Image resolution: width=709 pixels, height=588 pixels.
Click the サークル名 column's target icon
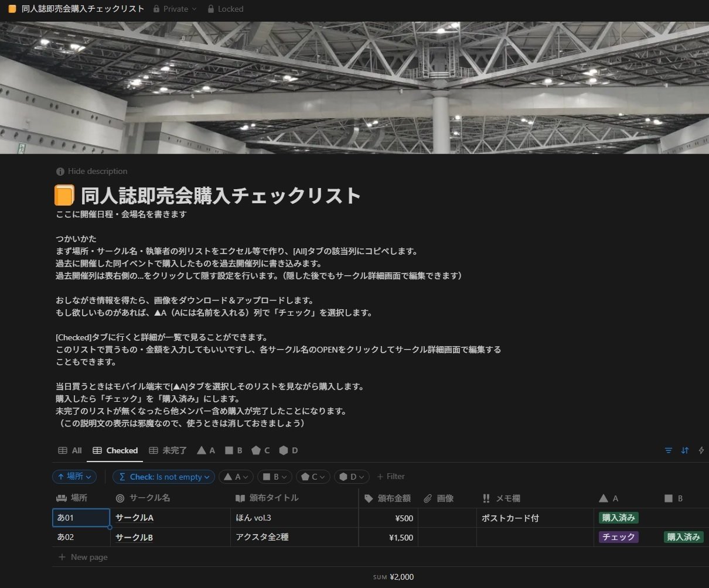119,498
